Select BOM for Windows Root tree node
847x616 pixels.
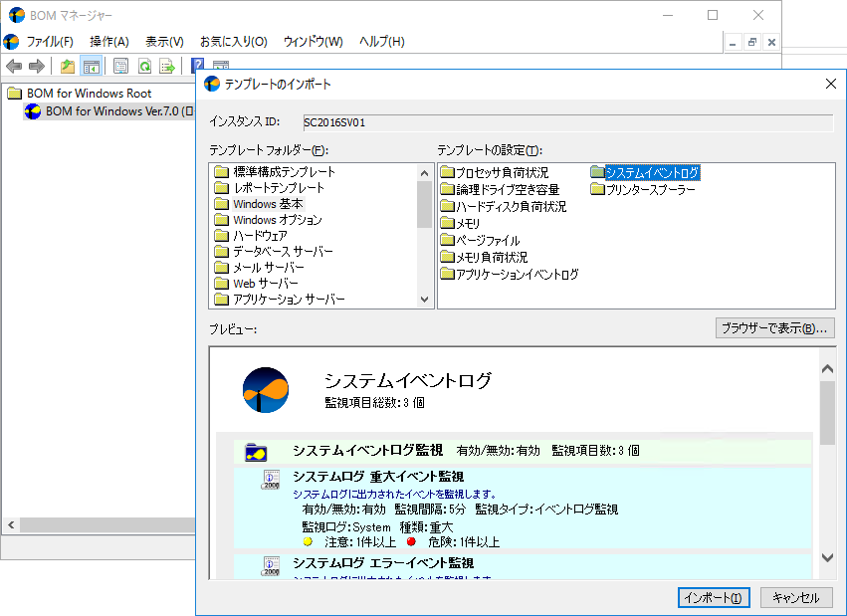(x=90, y=94)
